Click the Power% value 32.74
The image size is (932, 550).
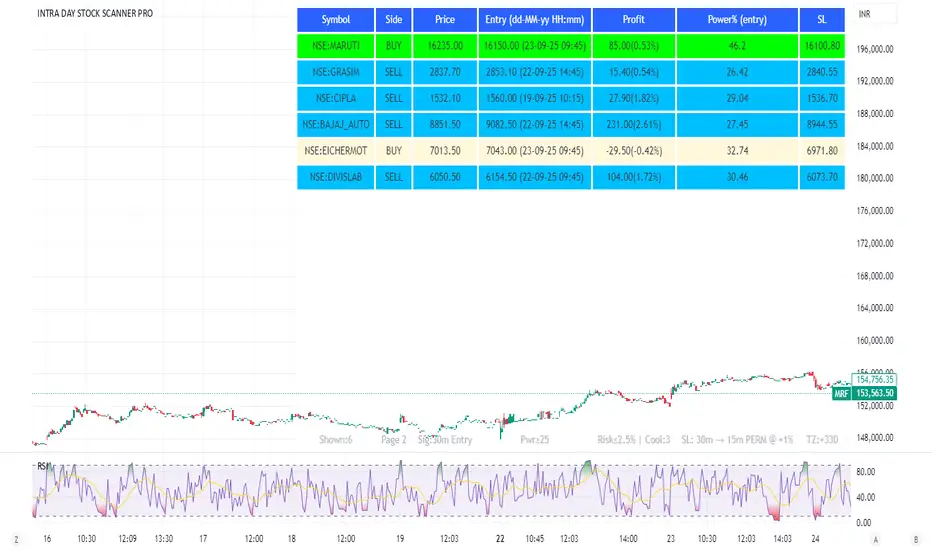click(737, 151)
